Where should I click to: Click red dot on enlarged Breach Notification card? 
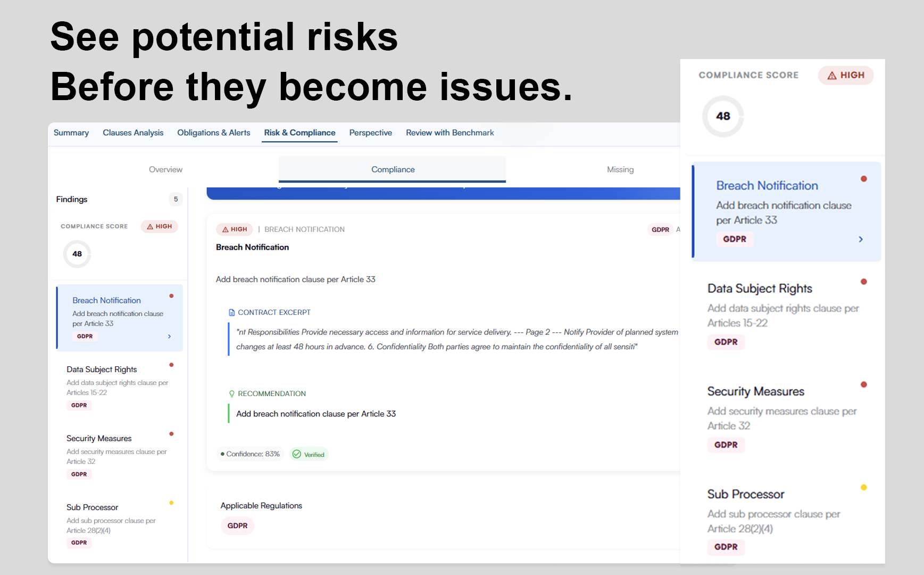click(x=864, y=179)
